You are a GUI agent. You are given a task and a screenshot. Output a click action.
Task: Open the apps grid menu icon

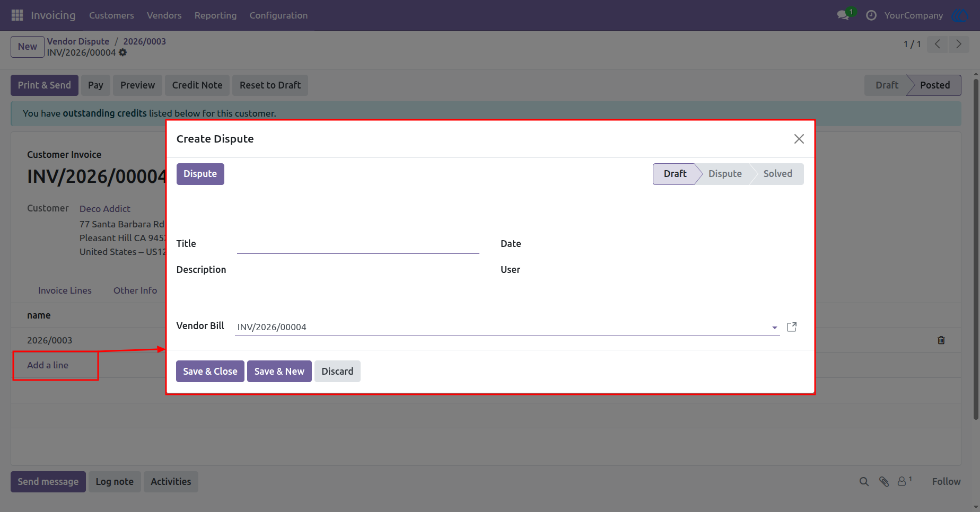coord(17,15)
